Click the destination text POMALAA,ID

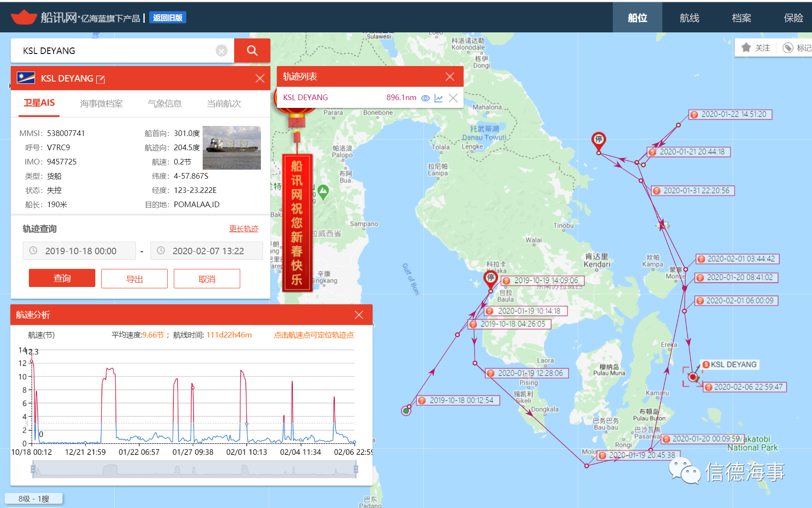[197, 205]
